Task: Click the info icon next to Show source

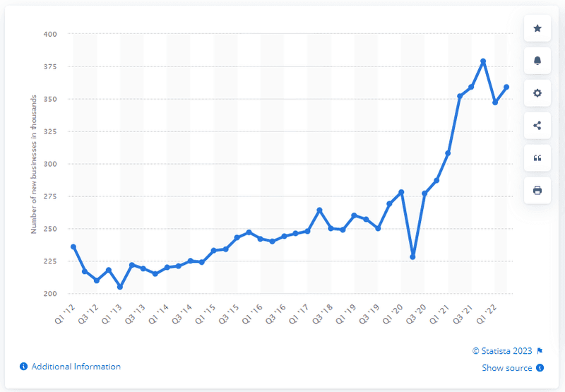Action: coord(540,368)
